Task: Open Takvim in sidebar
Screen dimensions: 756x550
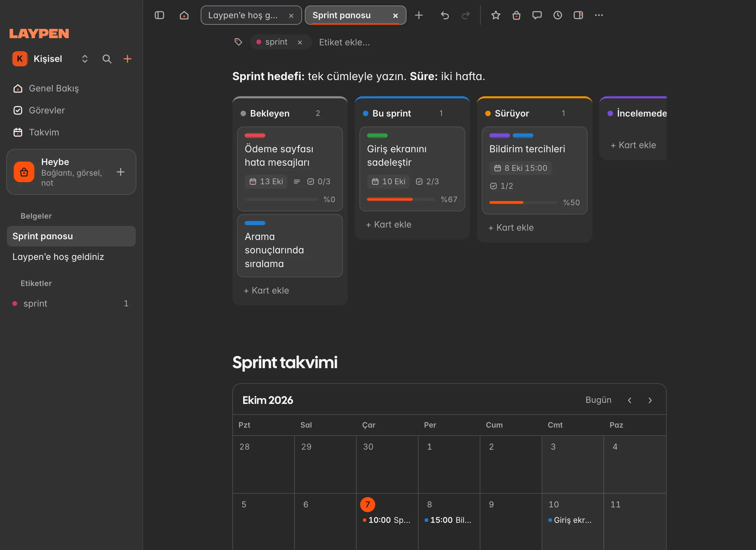Action: point(71,132)
